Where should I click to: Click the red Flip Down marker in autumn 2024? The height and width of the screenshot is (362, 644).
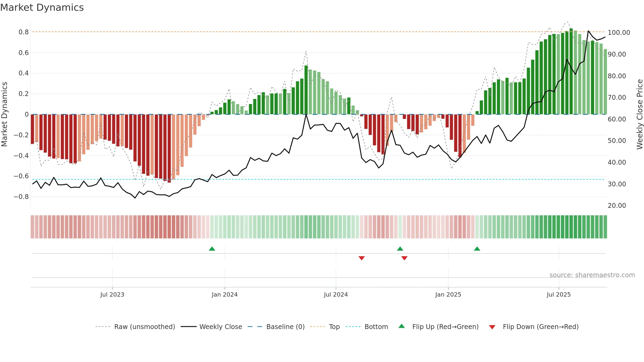(x=404, y=258)
